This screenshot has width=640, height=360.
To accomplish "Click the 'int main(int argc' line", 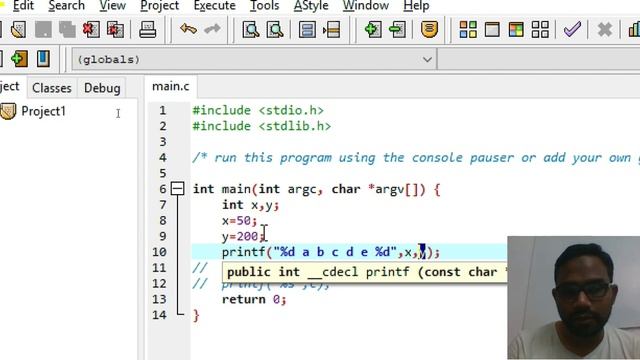I will pyautogui.click(x=316, y=189).
